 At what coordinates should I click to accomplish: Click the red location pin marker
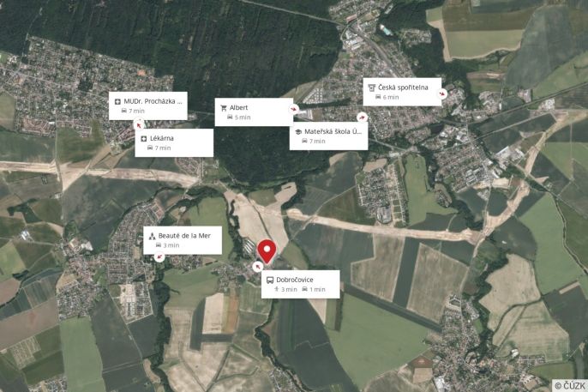267,251
